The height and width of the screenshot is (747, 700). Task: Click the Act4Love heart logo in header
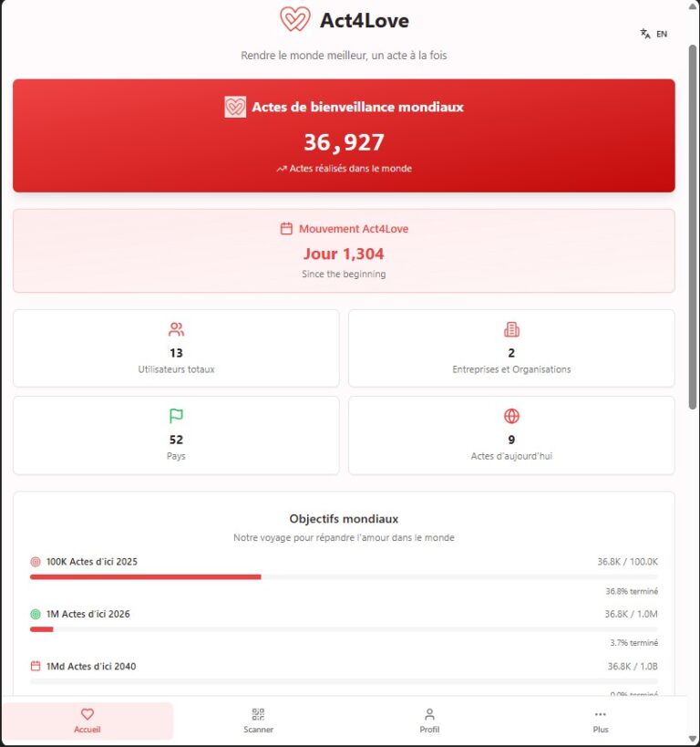(x=294, y=19)
